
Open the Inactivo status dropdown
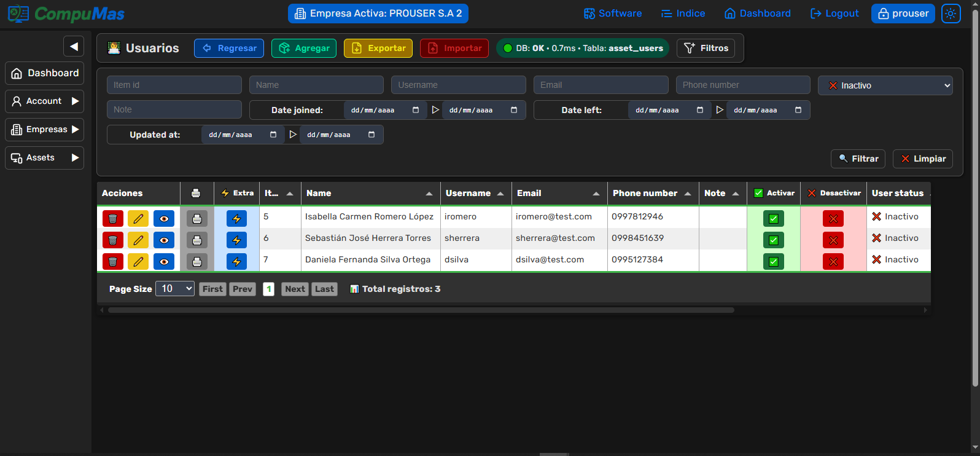885,85
